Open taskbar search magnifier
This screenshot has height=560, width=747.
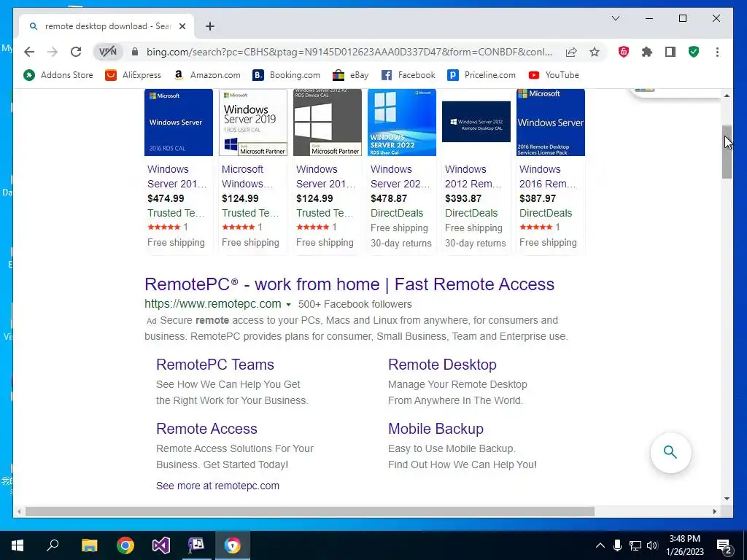pyautogui.click(x=53, y=545)
